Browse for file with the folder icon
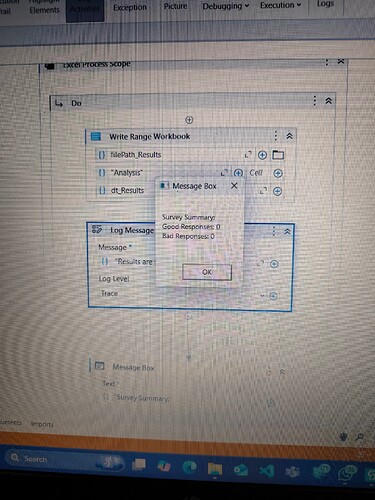375x500 pixels. point(278,155)
